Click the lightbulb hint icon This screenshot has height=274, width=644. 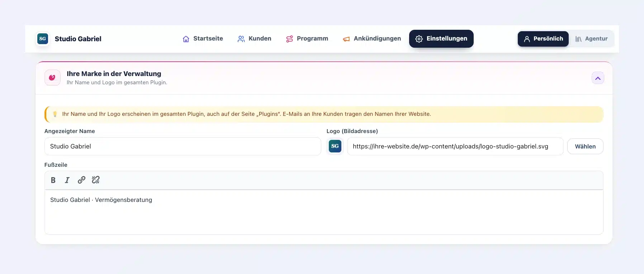pyautogui.click(x=55, y=114)
